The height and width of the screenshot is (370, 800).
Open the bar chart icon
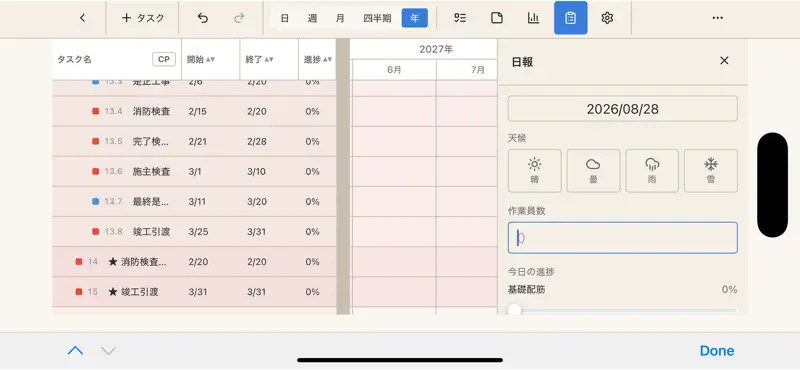tap(534, 18)
